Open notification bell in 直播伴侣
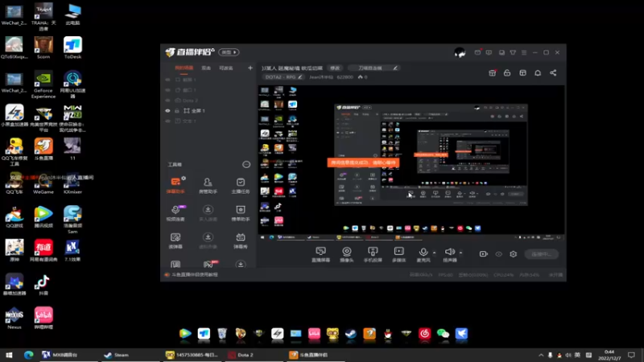This screenshot has height=362, width=644. tap(538, 72)
